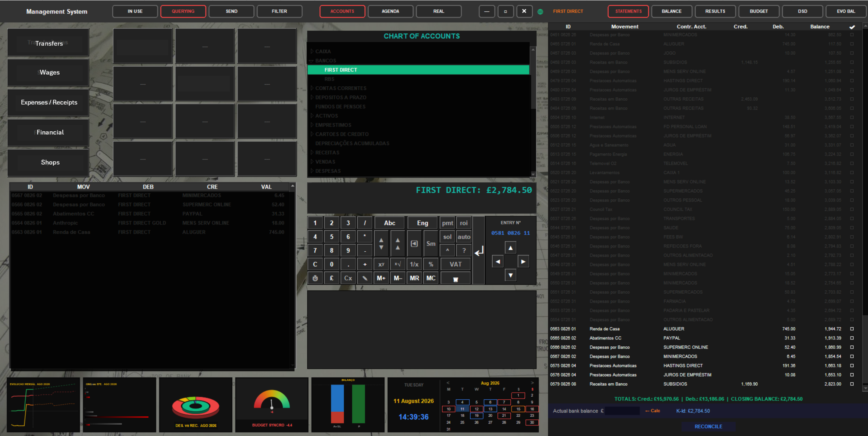Tick the checkbox for PAYPAL 31.33 row
Image resolution: width=868 pixels, height=436 pixels.
[x=852, y=338]
